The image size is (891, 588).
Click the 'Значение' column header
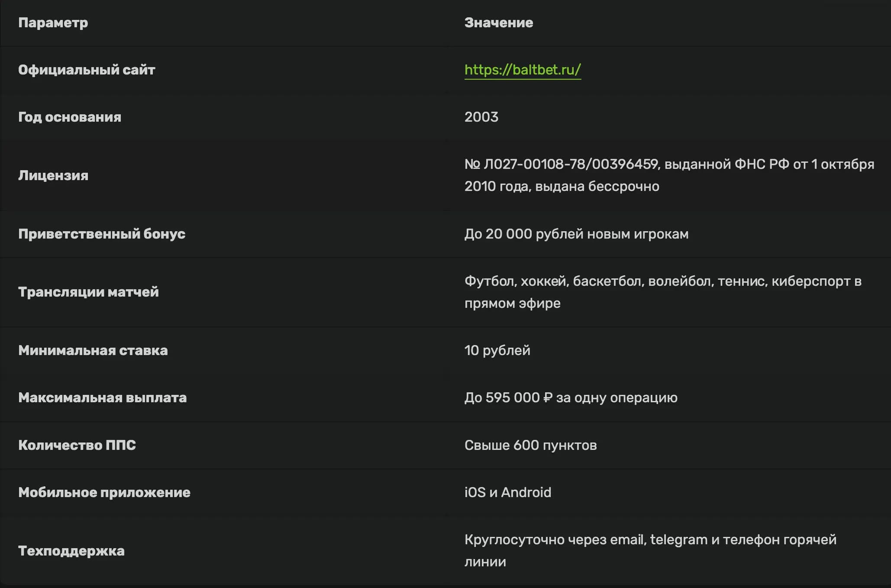tap(499, 23)
